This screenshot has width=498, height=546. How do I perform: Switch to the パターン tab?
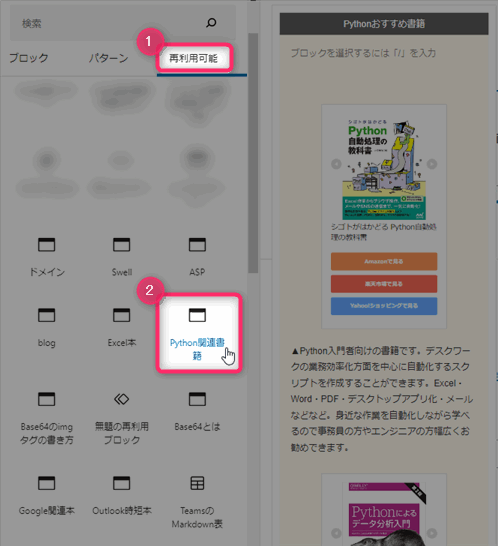(x=108, y=58)
